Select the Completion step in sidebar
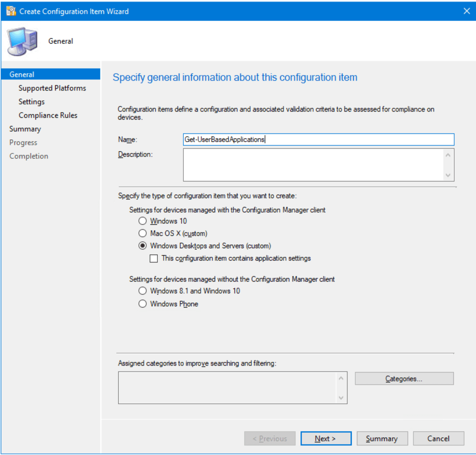 pyautogui.click(x=29, y=156)
